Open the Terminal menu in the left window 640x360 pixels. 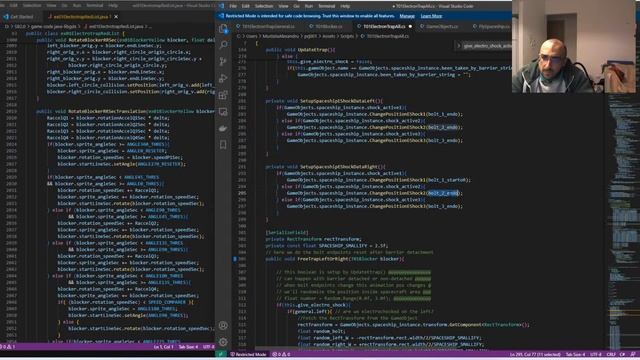tap(95, 6)
